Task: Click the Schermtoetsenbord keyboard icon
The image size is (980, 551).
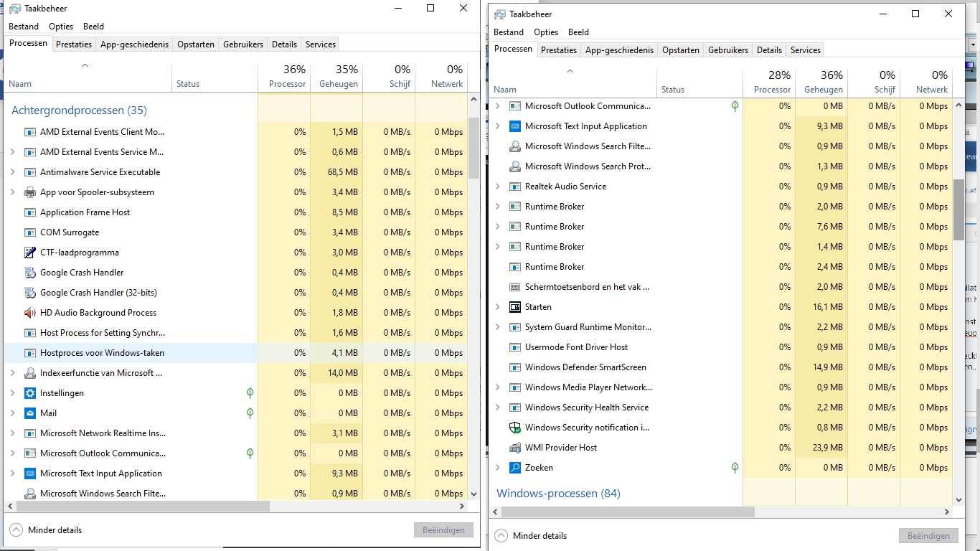Action: click(x=515, y=287)
